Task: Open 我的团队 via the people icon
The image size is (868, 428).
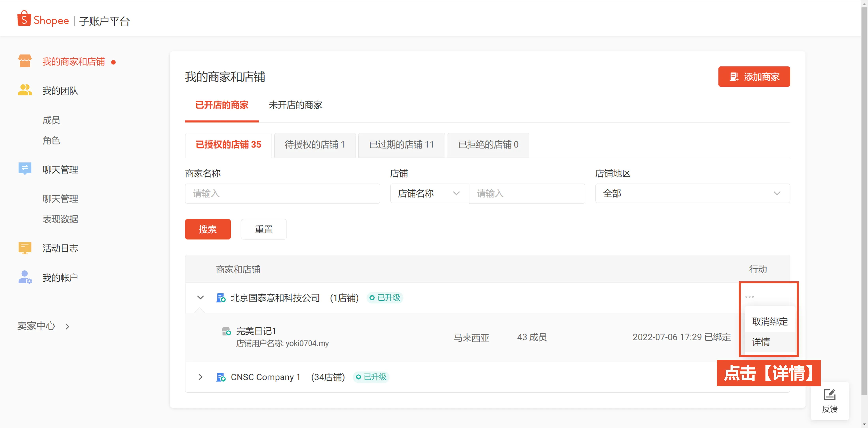Action: click(25, 90)
